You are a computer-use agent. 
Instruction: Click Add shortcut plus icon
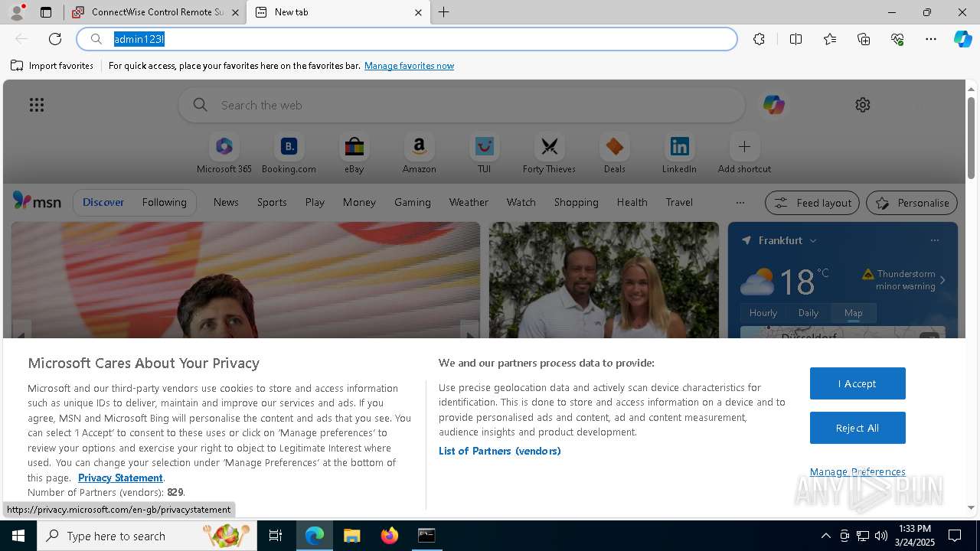tap(744, 146)
